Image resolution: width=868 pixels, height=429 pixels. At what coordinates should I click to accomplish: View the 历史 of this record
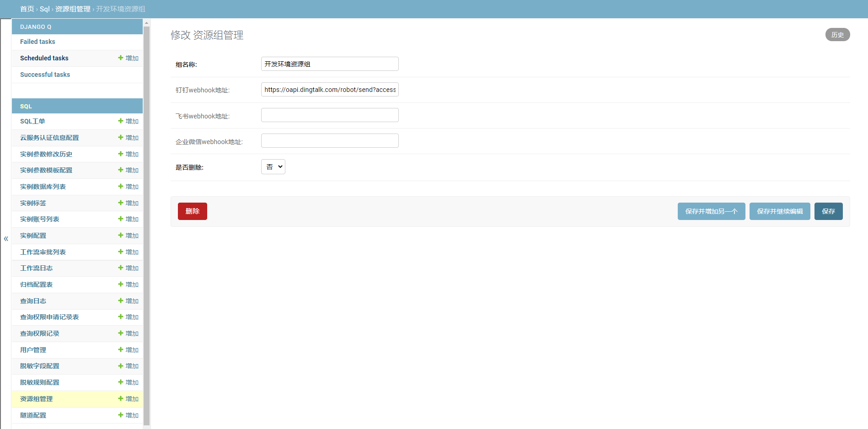[x=837, y=35]
